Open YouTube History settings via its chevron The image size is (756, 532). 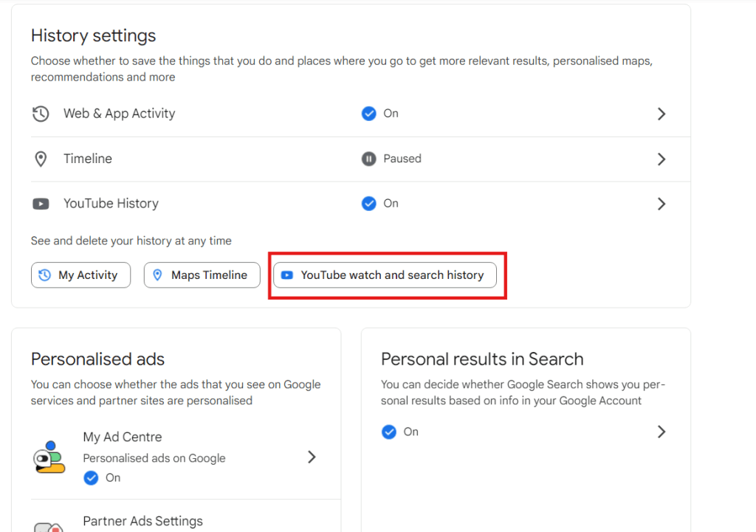click(661, 204)
